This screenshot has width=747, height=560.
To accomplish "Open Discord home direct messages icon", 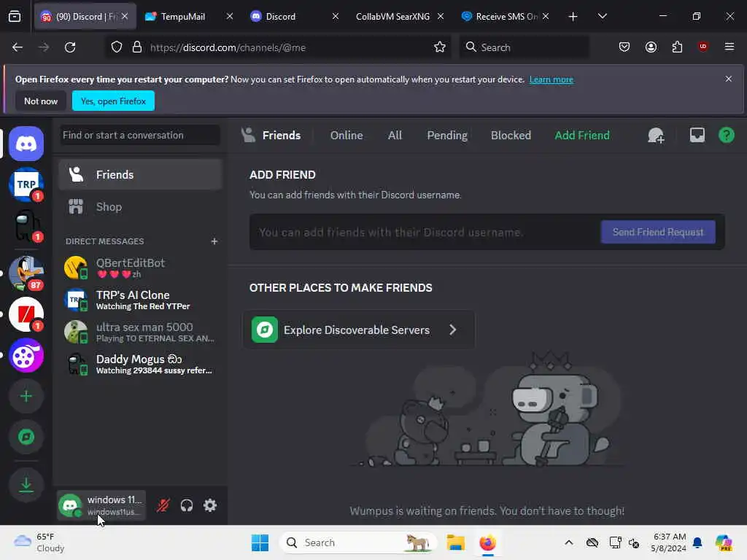I will (x=26, y=144).
